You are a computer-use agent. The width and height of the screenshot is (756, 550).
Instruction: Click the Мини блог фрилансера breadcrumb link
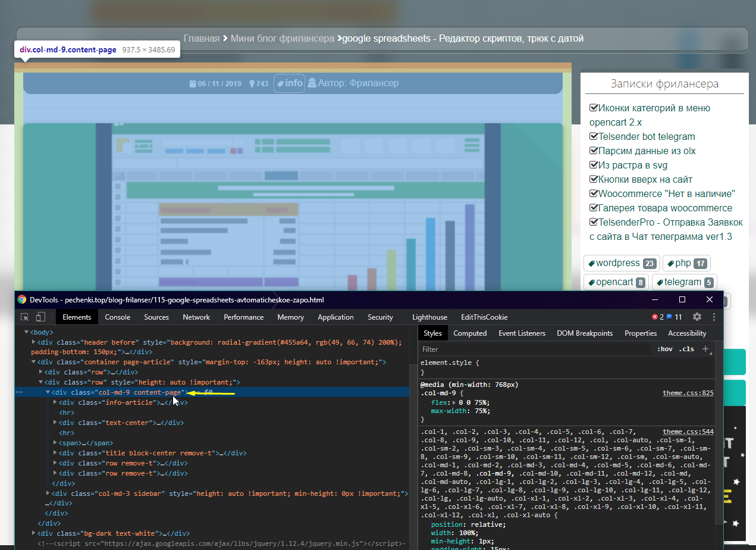[283, 39]
